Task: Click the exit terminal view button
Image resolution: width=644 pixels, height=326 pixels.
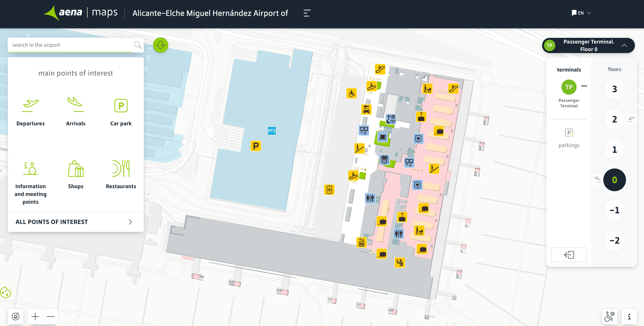Action: click(569, 255)
